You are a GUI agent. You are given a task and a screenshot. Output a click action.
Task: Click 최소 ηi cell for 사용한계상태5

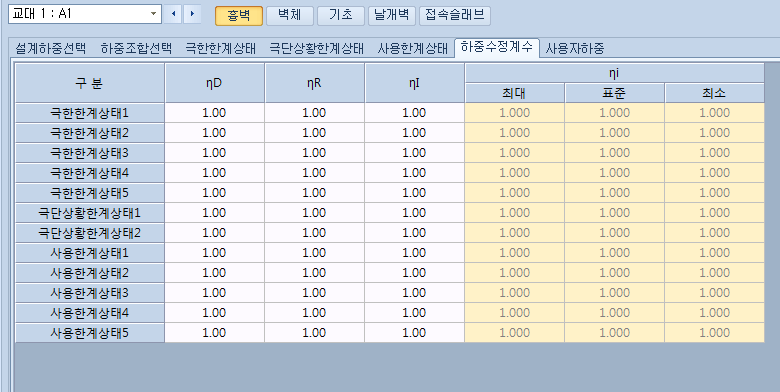point(714,332)
